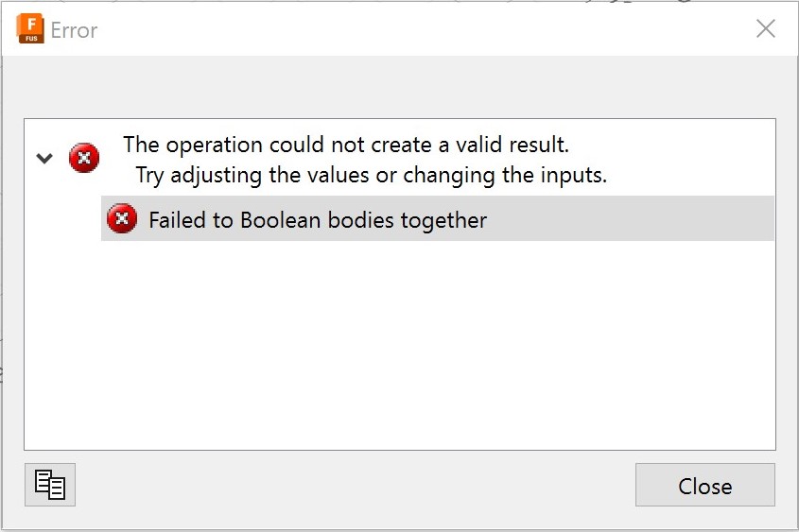The height and width of the screenshot is (532, 799).
Task: Click the blank end of the highlighted Boolean row
Action: 643,220
